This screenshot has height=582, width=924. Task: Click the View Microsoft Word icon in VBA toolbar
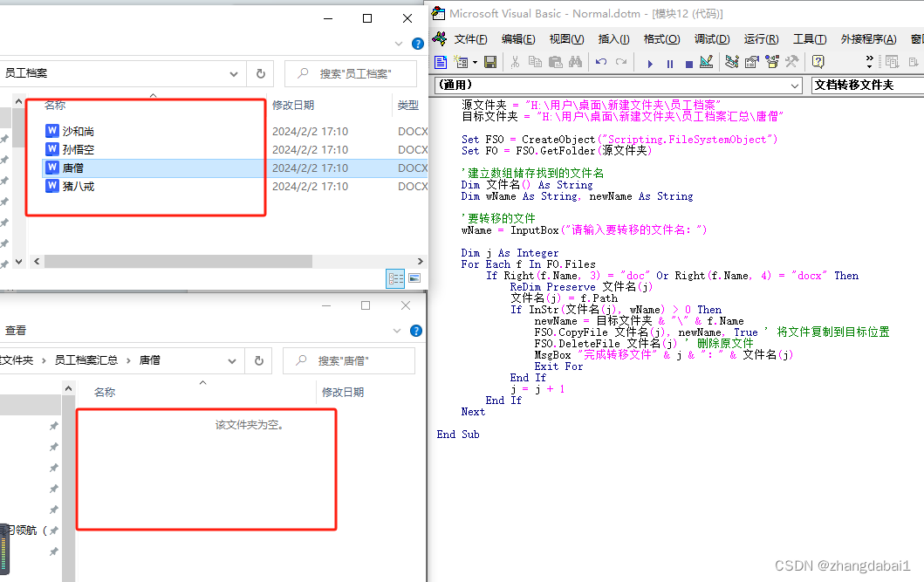click(x=441, y=62)
